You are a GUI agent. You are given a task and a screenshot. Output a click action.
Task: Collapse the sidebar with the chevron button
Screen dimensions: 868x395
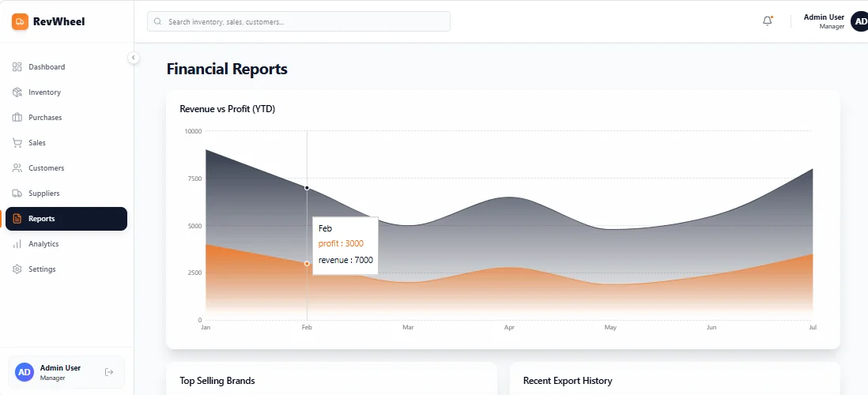(x=134, y=57)
